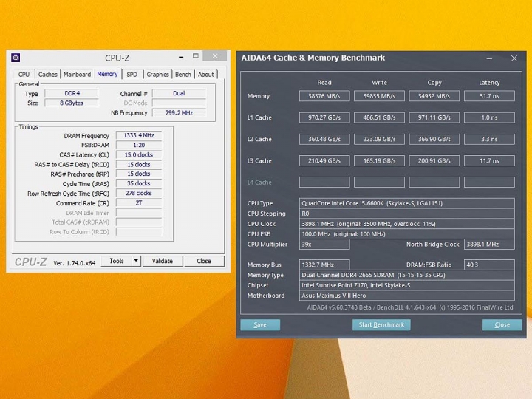532x399 pixels.
Task: Click the Close button in AIDA64
Action: 502,324
